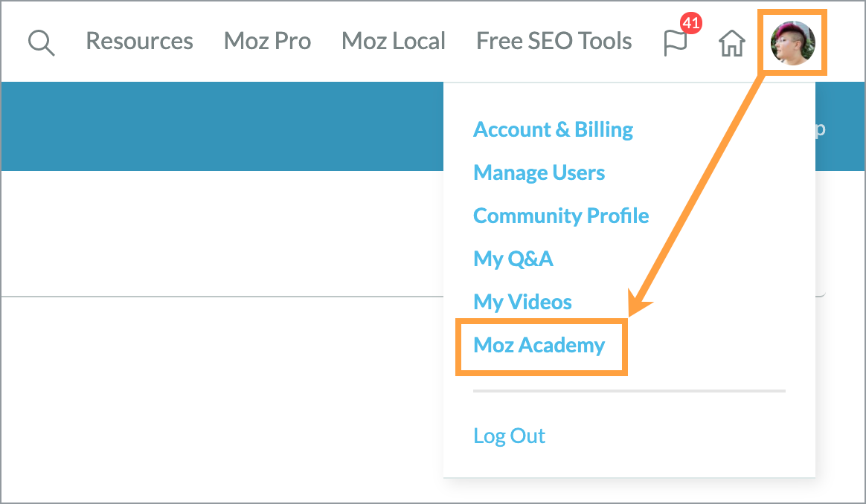Open My Videos

(x=523, y=302)
